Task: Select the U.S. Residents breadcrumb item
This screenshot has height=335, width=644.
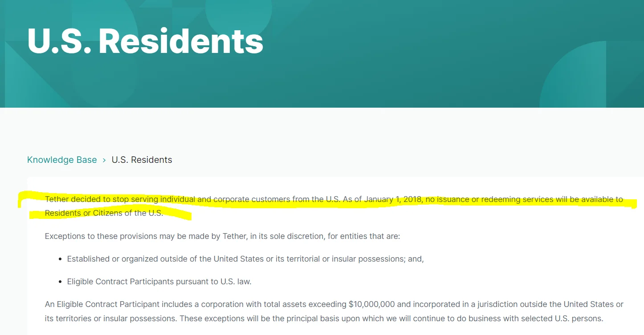Action: (x=142, y=160)
